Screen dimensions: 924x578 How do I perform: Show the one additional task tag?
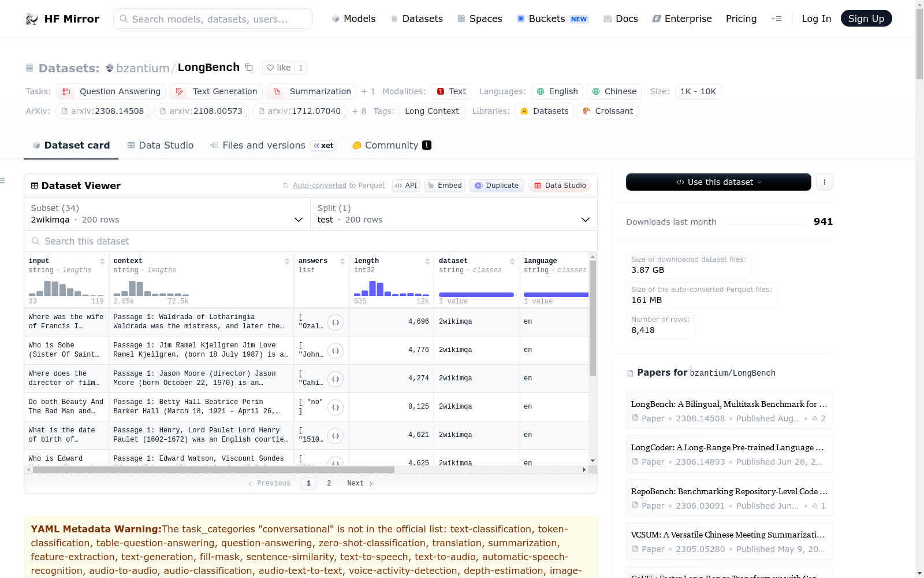(x=368, y=91)
